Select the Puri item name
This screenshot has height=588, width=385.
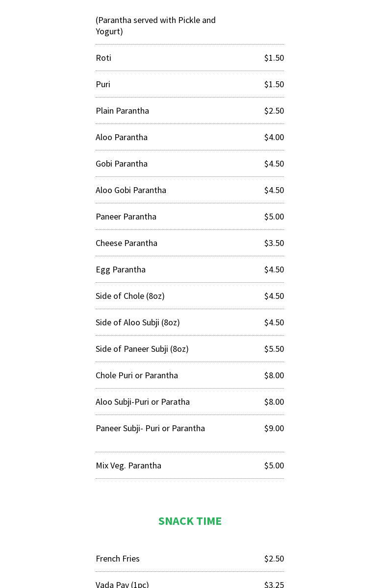click(x=103, y=84)
